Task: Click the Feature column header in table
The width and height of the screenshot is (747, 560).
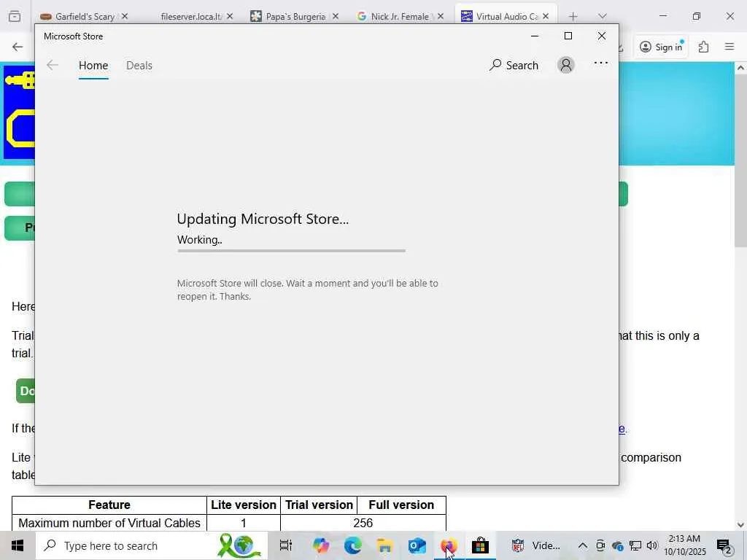Action: [x=109, y=505]
